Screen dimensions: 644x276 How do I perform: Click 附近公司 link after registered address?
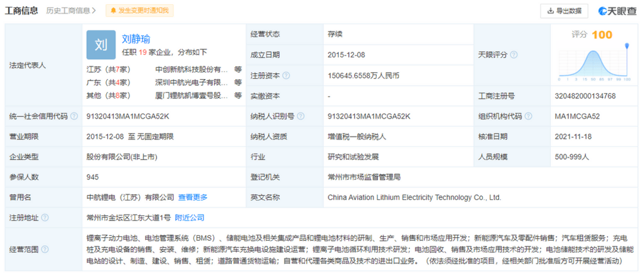(x=190, y=218)
